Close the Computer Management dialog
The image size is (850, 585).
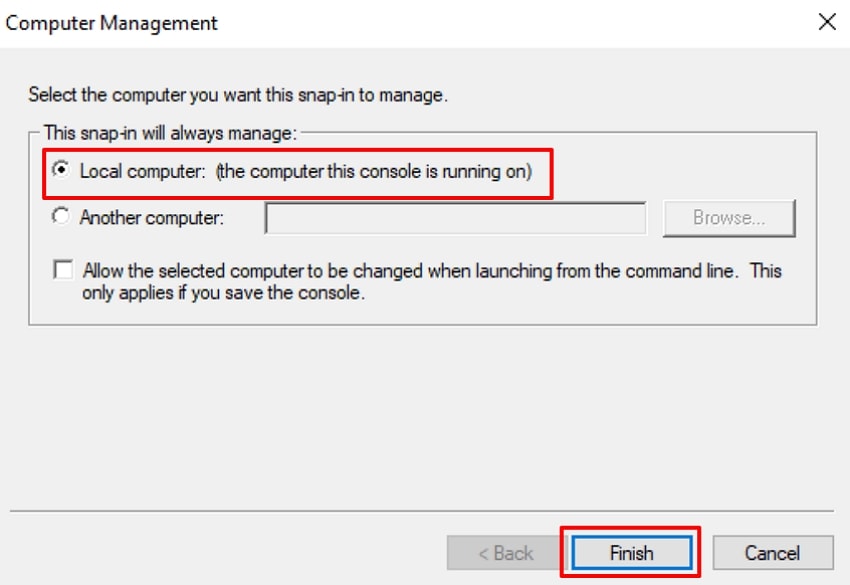(x=827, y=22)
